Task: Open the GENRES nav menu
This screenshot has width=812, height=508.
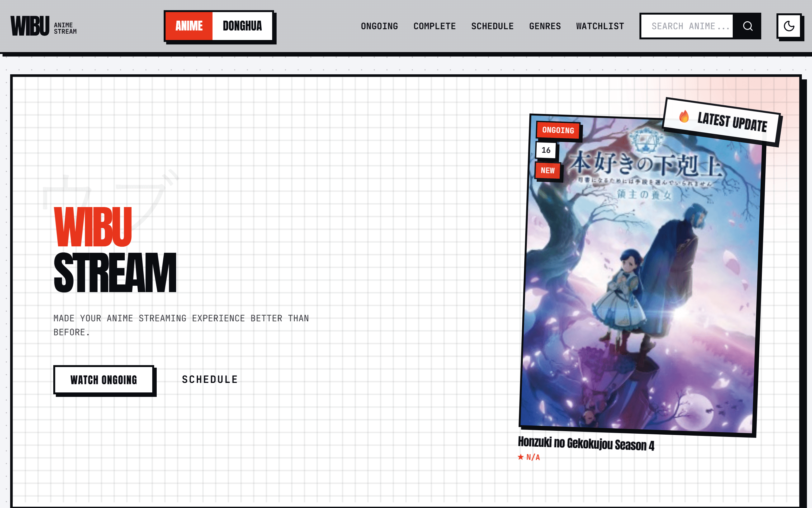Action: pos(545,26)
